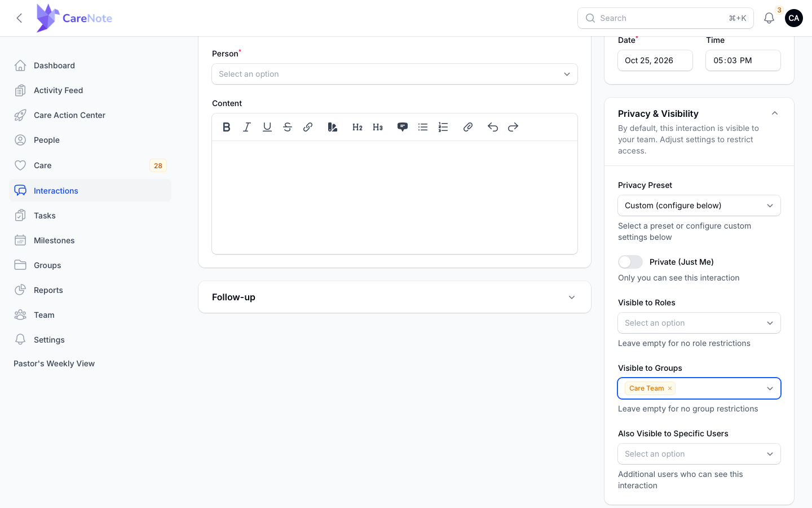Open the highlight color tool

[333, 127]
